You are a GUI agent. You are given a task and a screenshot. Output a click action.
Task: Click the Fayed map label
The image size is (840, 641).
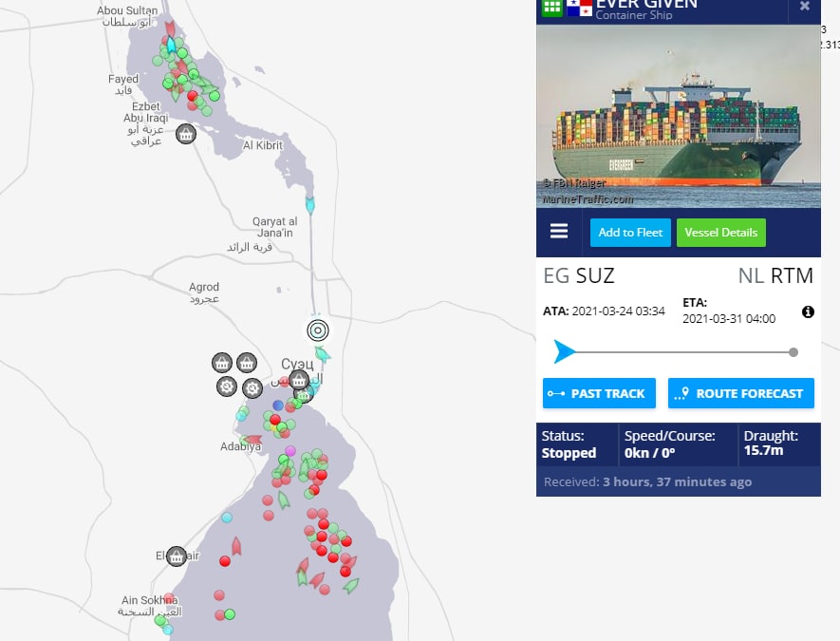click(x=123, y=85)
